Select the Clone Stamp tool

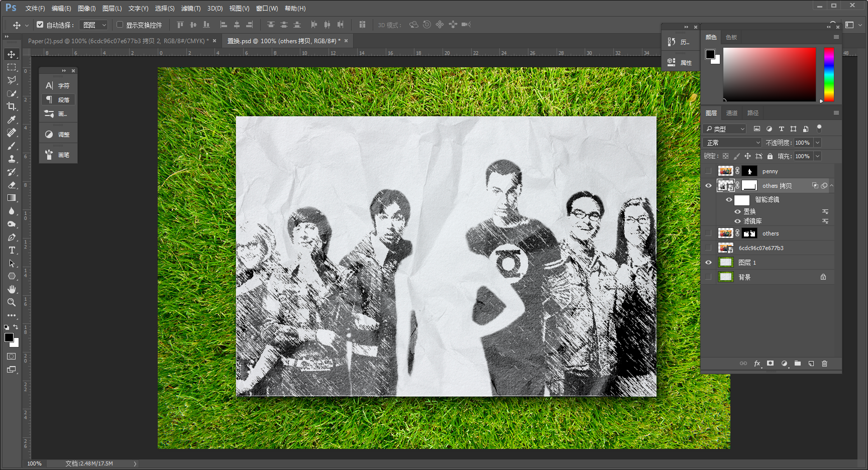click(12, 159)
